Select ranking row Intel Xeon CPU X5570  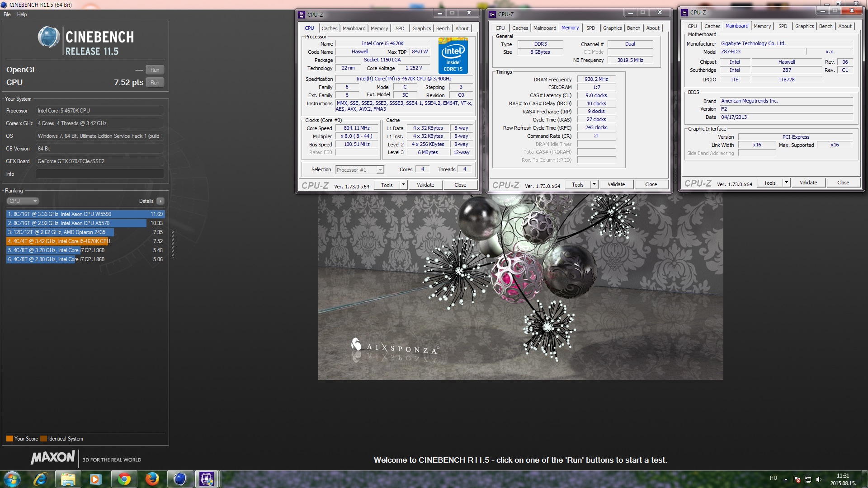tap(85, 223)
